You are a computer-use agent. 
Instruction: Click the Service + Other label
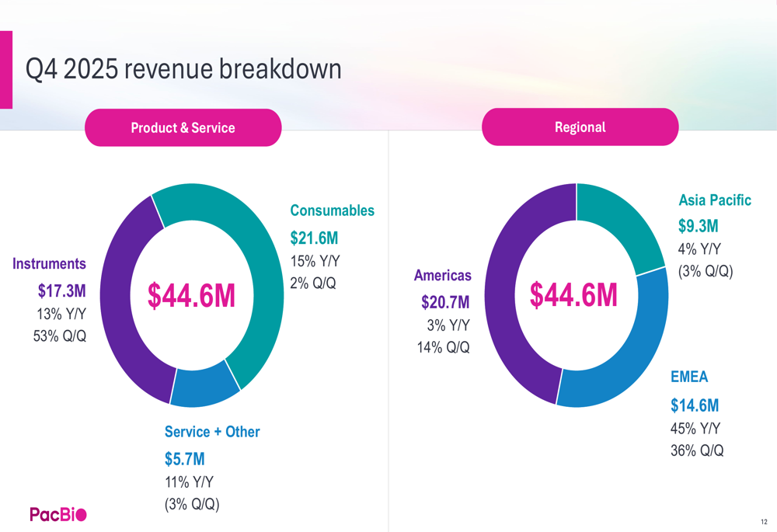tap(212, 432)
